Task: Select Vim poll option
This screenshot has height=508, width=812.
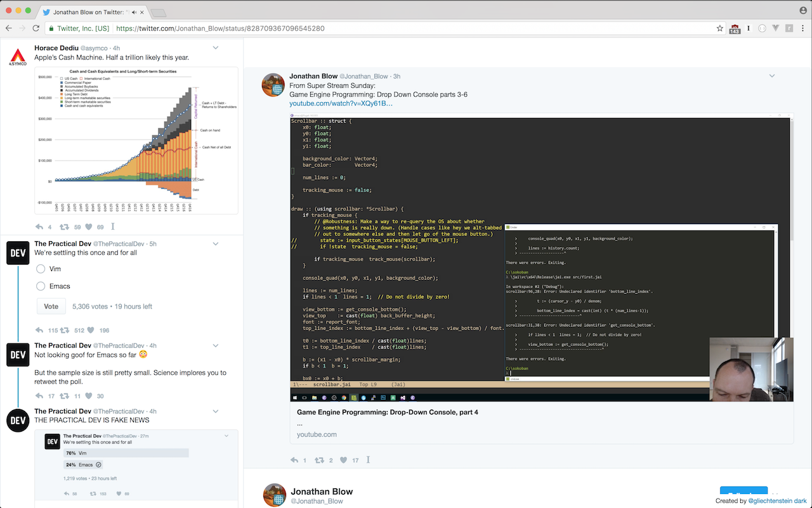Action: tap(41, 269)
